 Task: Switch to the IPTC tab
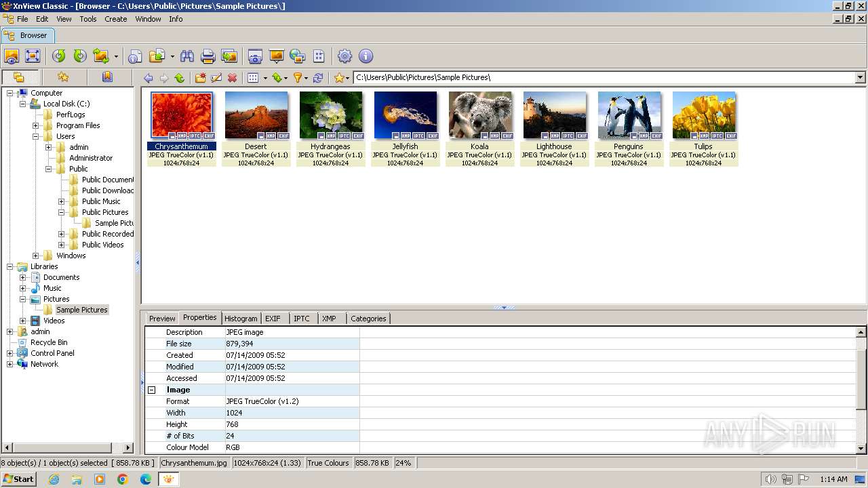pyautogui.click(x=302, y=319)
